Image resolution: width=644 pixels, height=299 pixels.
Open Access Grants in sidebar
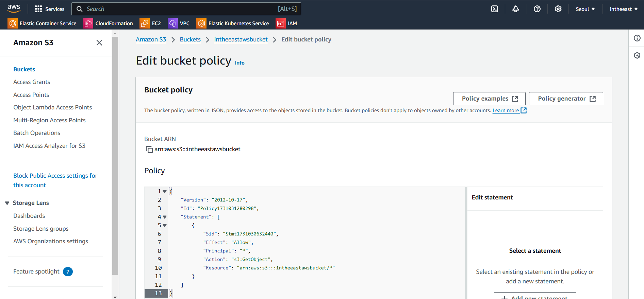tap(32, 82)
